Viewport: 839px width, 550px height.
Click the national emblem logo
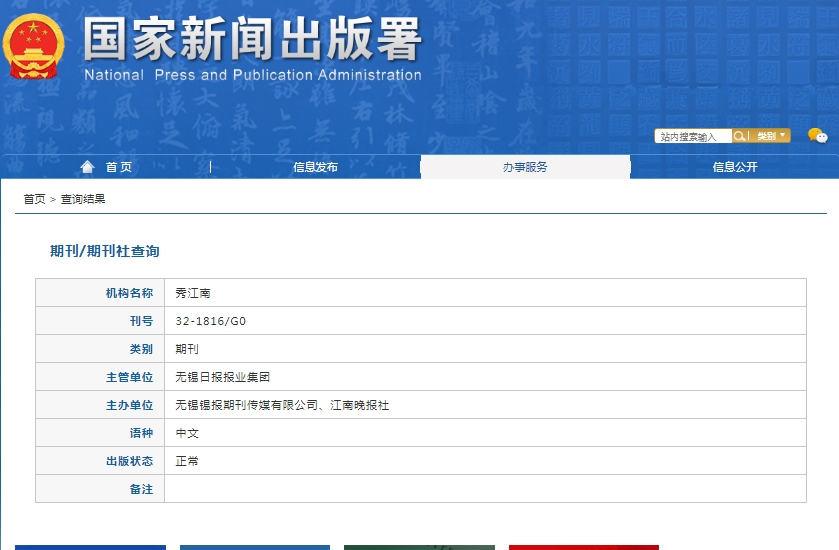[x=33, y=46]
